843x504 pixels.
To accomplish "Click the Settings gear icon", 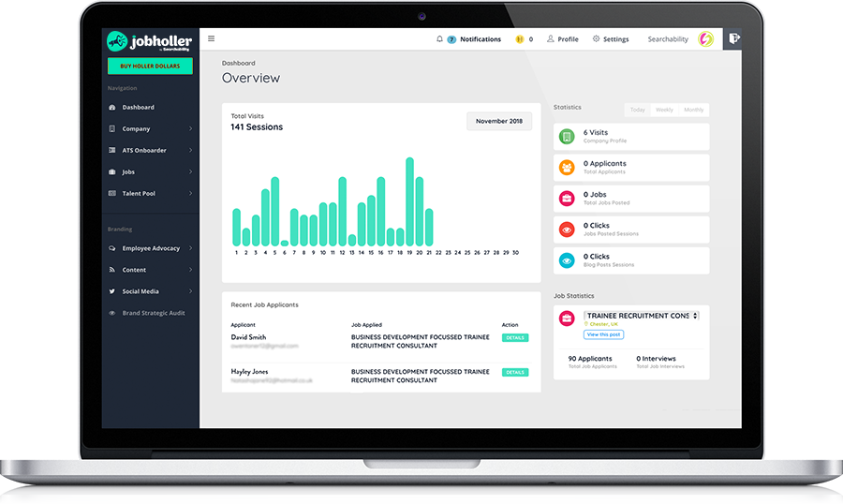I will [x=596, y=38].
